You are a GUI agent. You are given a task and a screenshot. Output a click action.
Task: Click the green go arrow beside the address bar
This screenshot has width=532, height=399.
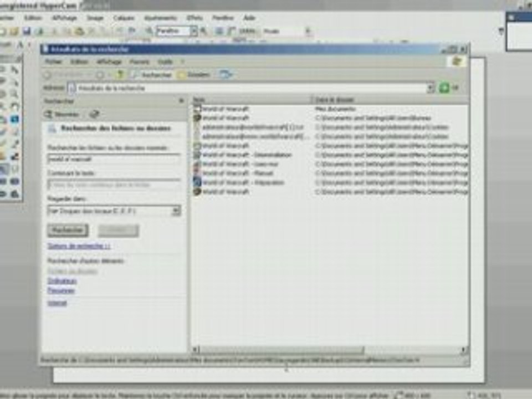(x=444, y=88)
